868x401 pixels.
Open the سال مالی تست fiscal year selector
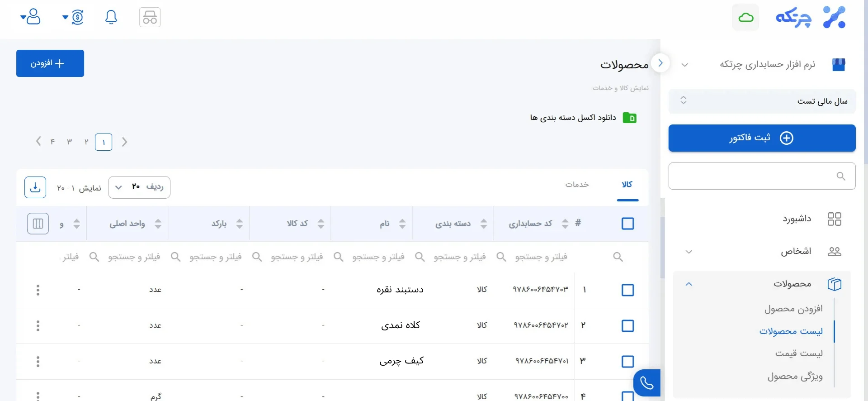(x=762, y=101)
